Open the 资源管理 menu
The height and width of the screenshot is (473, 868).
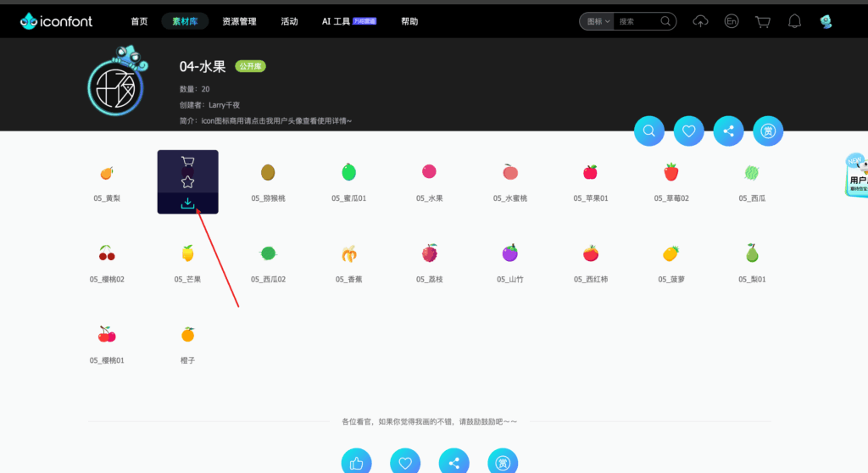pyautogui.click(x=239, y=21)
